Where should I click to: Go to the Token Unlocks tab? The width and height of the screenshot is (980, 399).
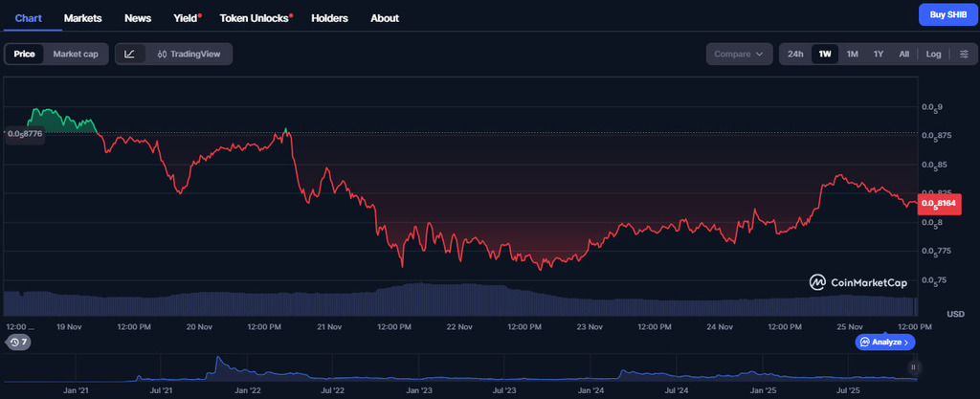click(256, 18)
